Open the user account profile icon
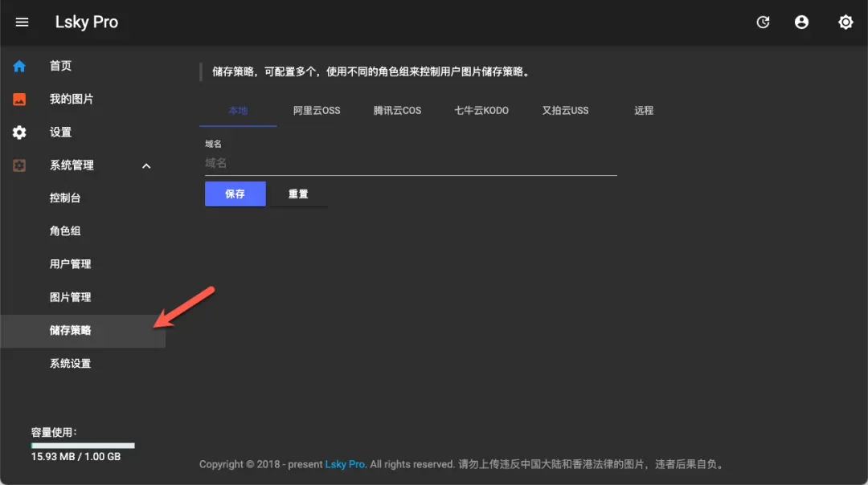 801,22
